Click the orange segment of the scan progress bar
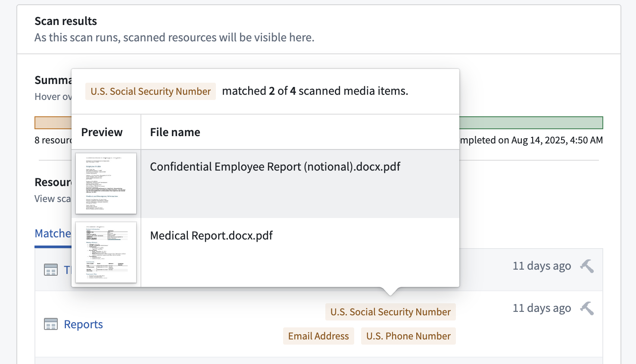Image resolution: width=636 pixels, height=364 pixels. [52, 122]
